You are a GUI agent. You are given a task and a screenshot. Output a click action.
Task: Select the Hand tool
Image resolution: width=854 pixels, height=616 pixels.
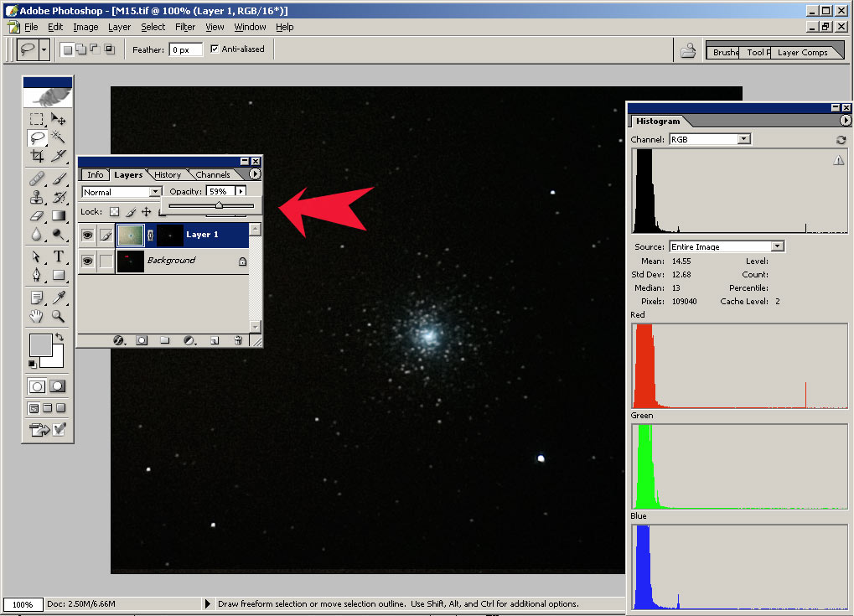[37, 316]
